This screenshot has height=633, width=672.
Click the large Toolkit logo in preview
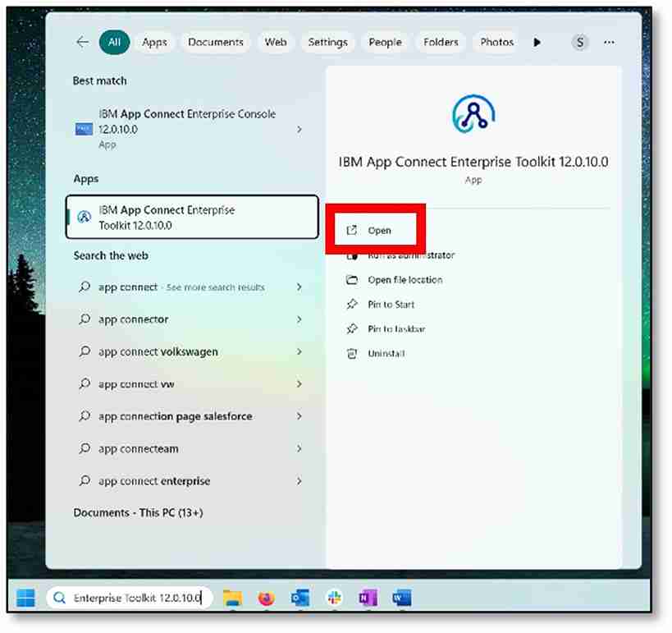click(473, 114)
